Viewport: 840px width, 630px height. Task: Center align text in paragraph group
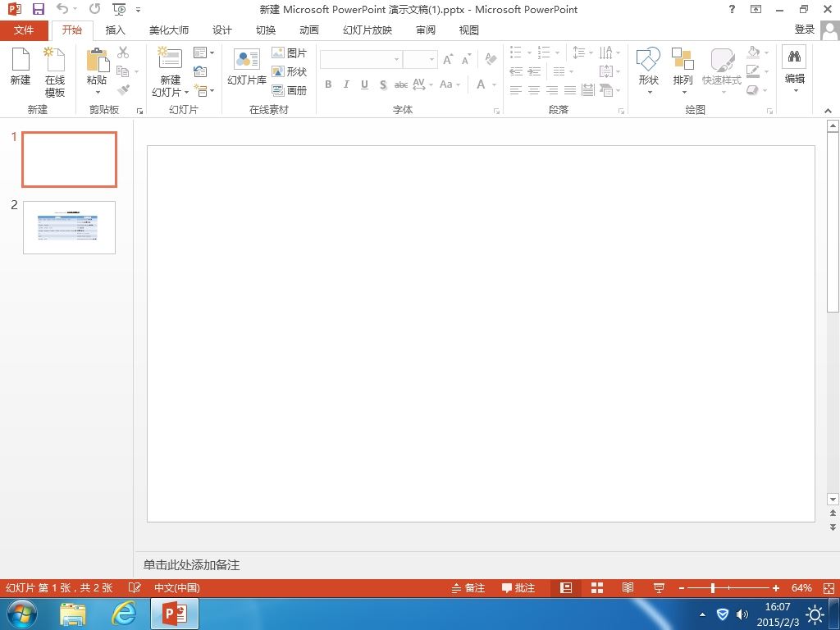coord(534,90)
